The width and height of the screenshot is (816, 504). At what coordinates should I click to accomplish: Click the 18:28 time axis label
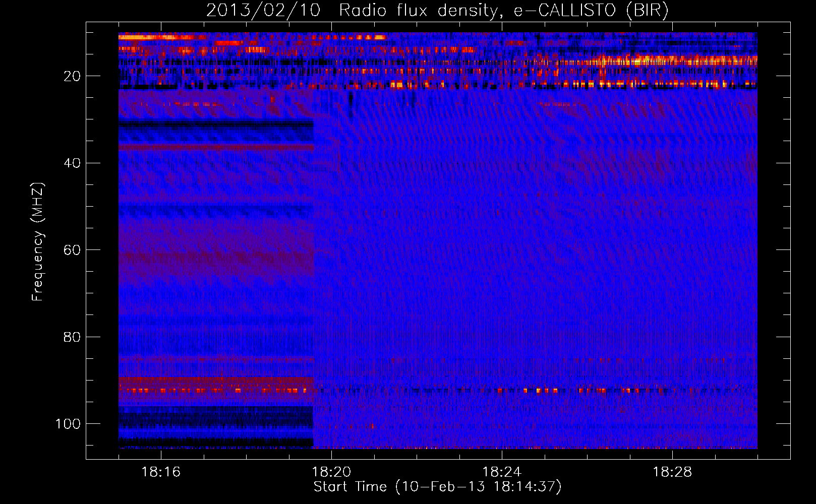[x=672, y=472]
